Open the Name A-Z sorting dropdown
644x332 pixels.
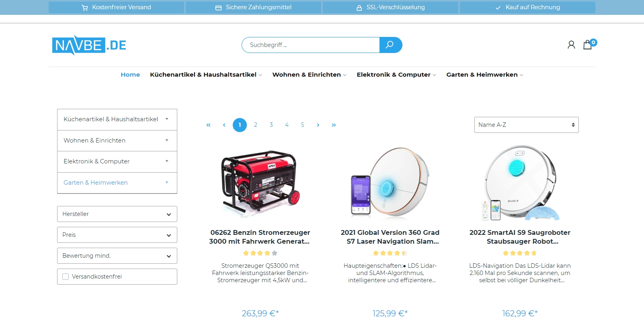[526, 125]
